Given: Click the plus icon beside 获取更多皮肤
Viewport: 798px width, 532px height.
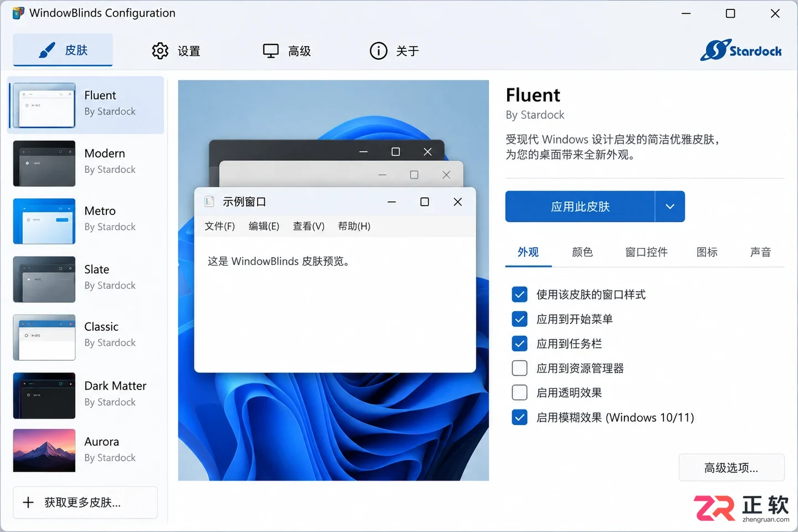Looking at the screenshot, I should [x=28, y=503].
